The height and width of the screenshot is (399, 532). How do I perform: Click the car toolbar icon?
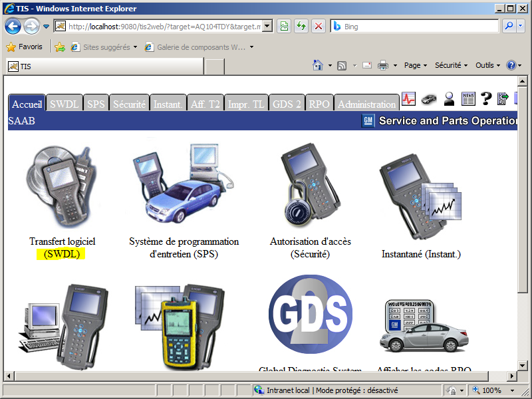429,99
